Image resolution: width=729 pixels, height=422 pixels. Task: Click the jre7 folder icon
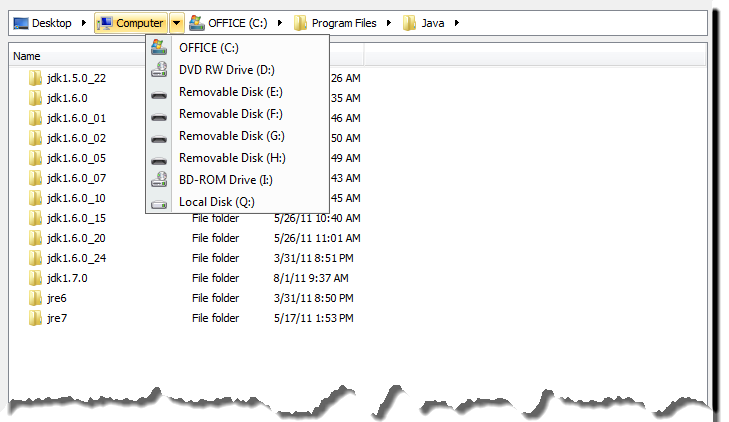point(37,318)
